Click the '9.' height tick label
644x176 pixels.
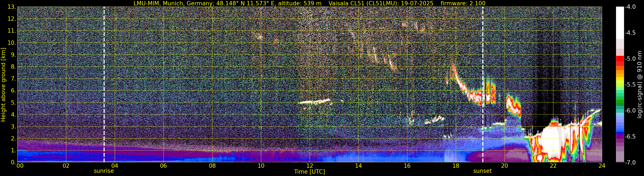(14, 55)
